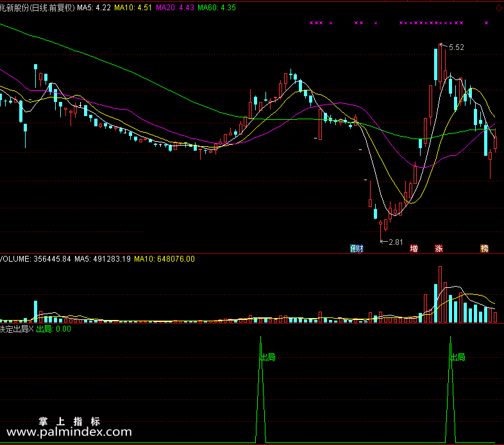Open the red 增 event badge

pos(414,249)
